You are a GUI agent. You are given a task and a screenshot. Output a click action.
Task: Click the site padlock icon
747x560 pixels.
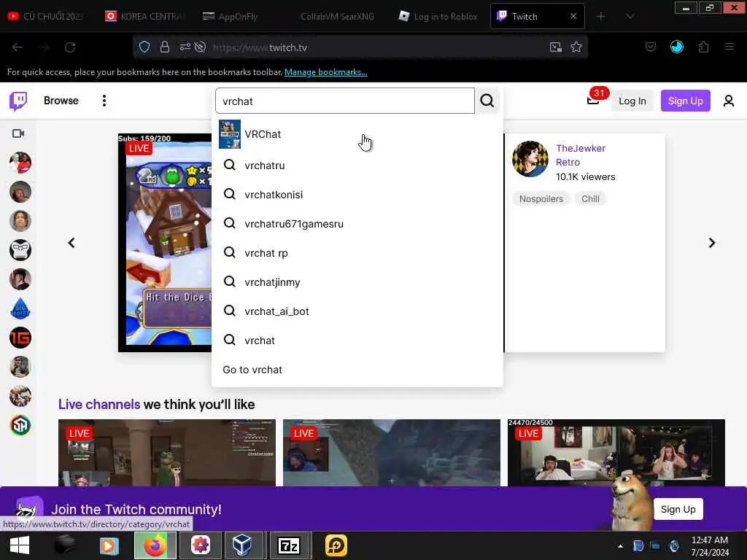tap(164, 47)
